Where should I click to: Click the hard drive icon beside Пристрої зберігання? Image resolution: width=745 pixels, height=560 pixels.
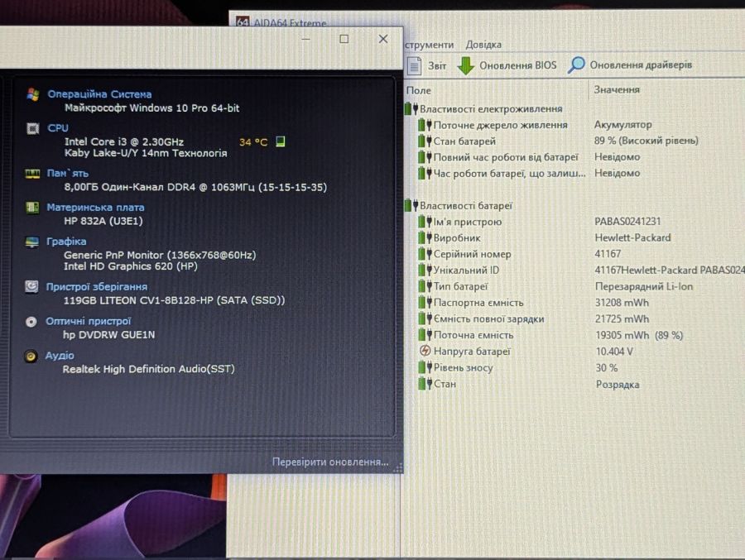pos(31,287)
